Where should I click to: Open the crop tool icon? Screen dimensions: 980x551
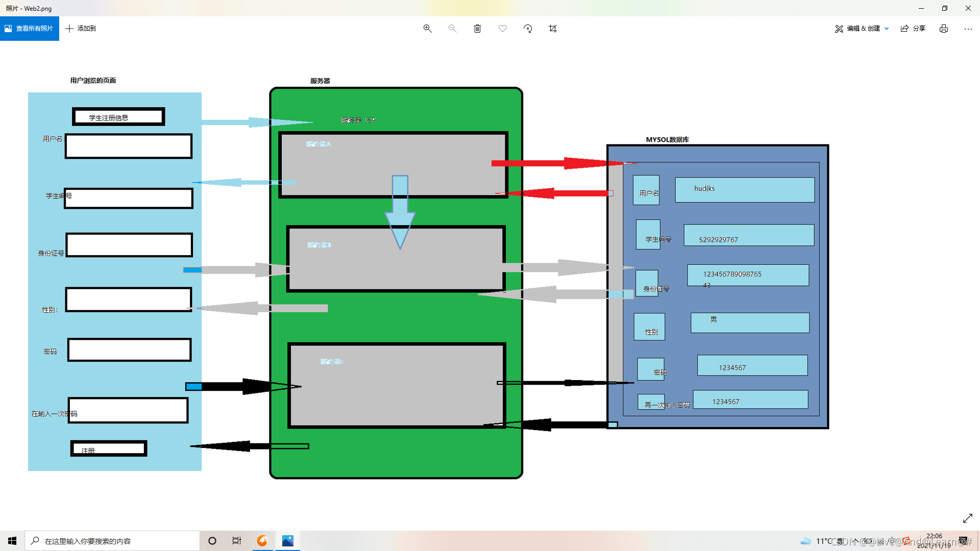tap(553, 29)
